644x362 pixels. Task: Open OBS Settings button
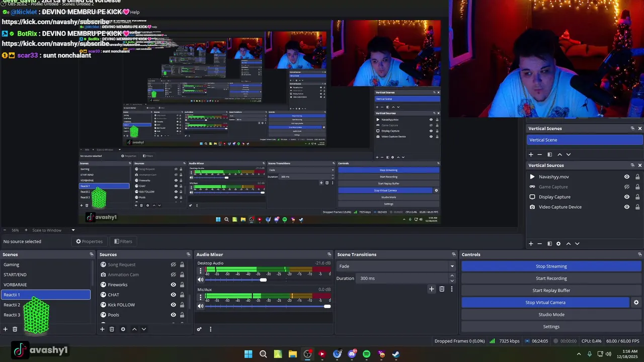[x=551, y=327]
